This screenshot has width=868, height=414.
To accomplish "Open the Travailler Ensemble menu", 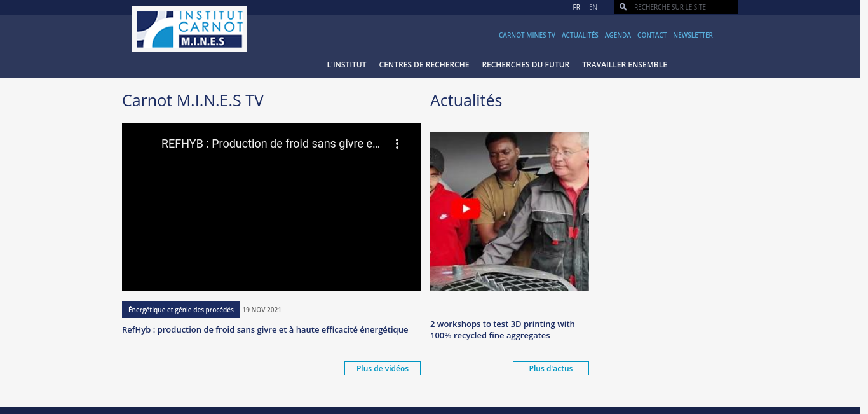I will [624, 64].
